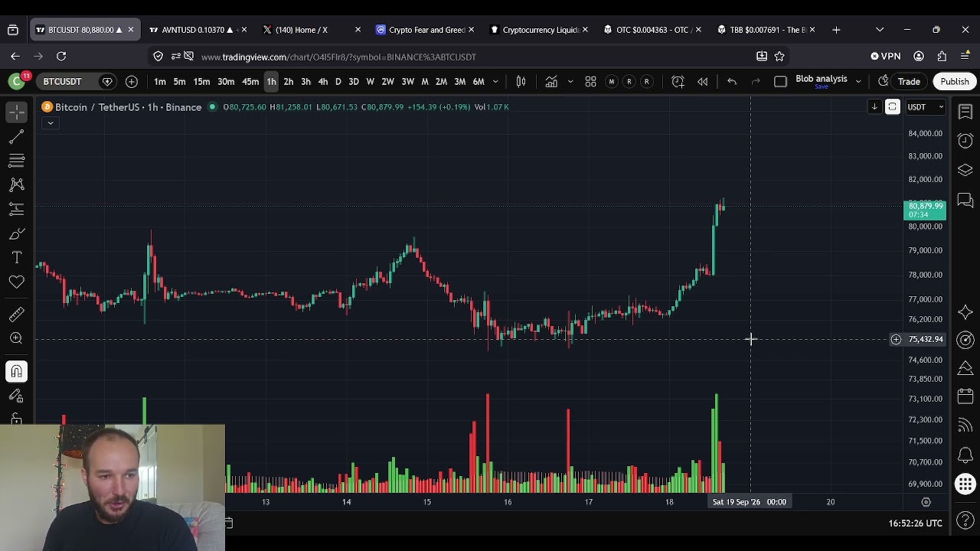Toggle the Brave VPN button
This screenshot has height=551, width=980.
(886, 56)
